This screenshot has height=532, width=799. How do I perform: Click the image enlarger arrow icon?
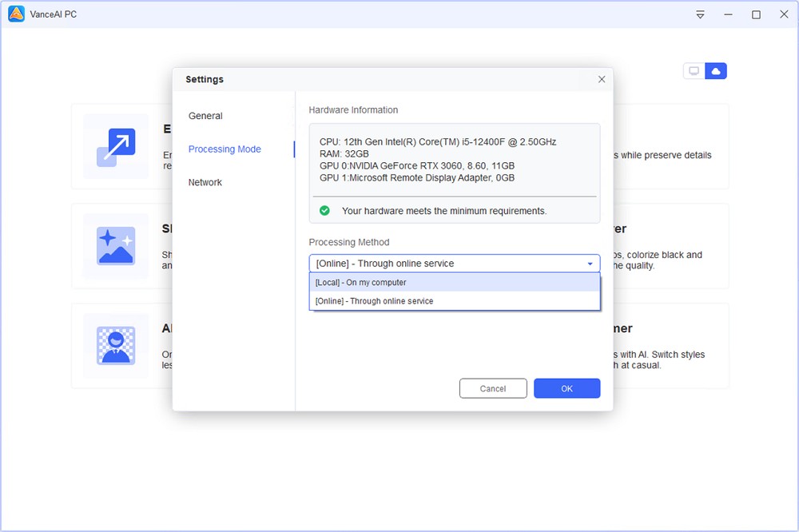tap(116, 146)
